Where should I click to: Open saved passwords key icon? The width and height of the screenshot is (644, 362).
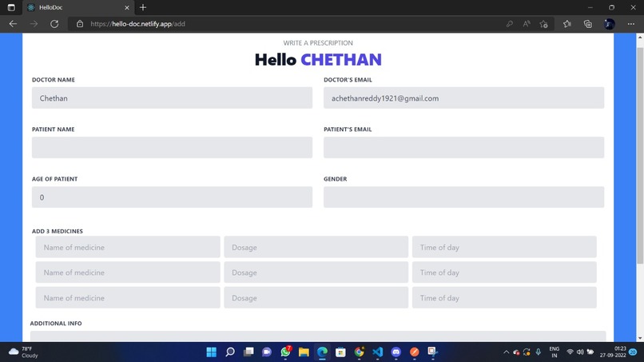[509, 24]
